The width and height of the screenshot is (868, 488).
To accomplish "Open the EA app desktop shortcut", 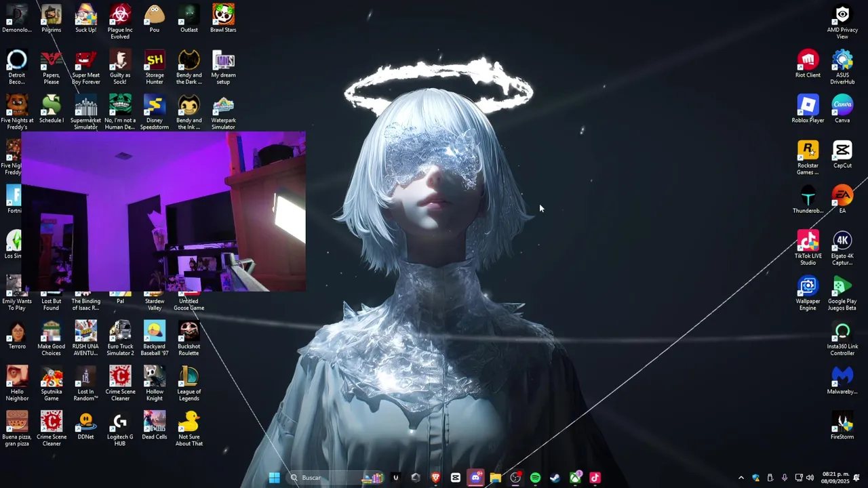I will [842, 200].
